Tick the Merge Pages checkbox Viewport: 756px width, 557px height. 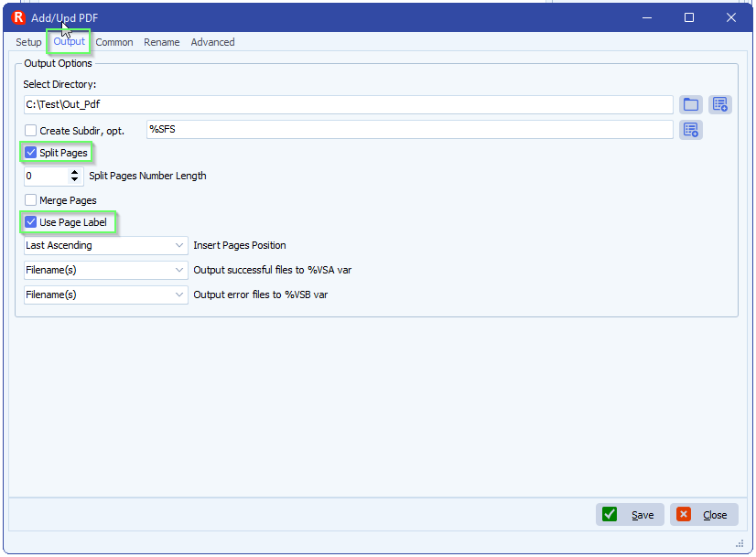click(31, 200)
